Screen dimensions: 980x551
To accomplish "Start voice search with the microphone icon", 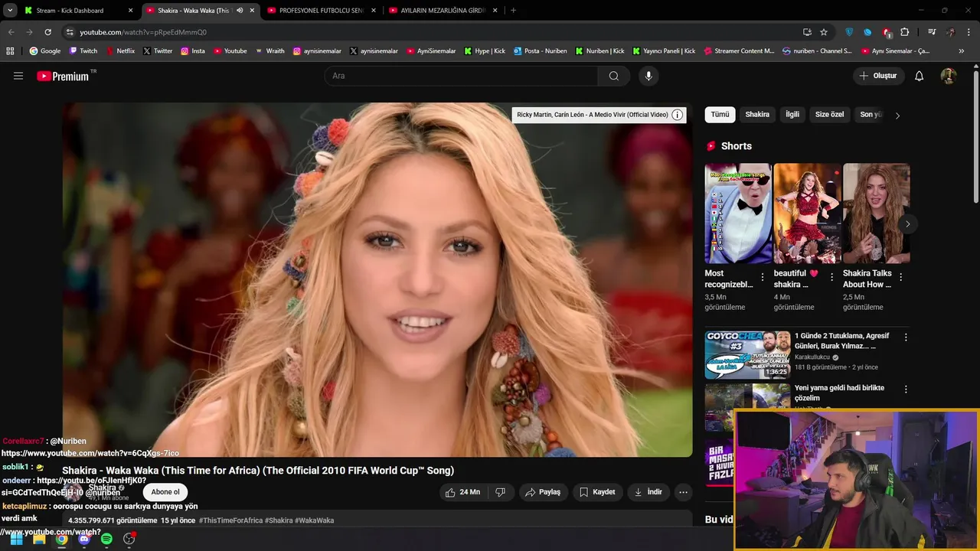I will click(x=648, y=76).
